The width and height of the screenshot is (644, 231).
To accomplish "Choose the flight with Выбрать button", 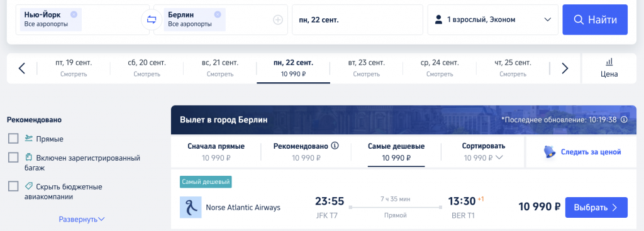I will (596, 207).
